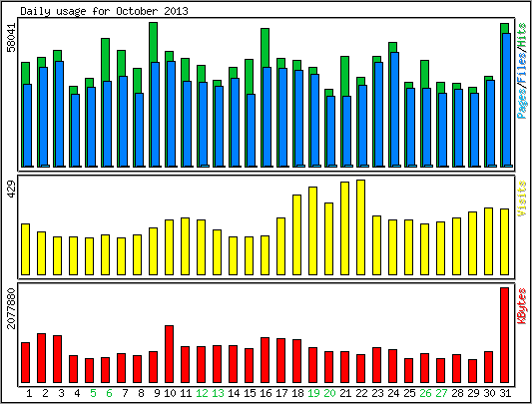Click green weekend day label 26

pyautogui.click(x=425, y=393)
